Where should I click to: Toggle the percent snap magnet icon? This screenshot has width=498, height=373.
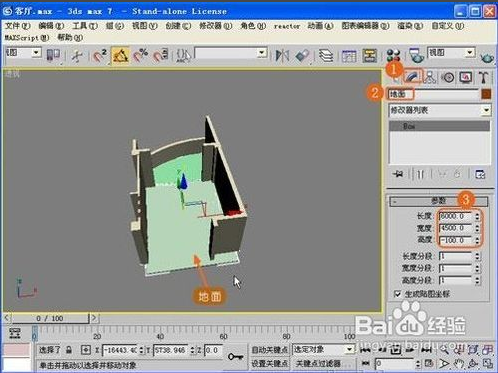[141, 55]
